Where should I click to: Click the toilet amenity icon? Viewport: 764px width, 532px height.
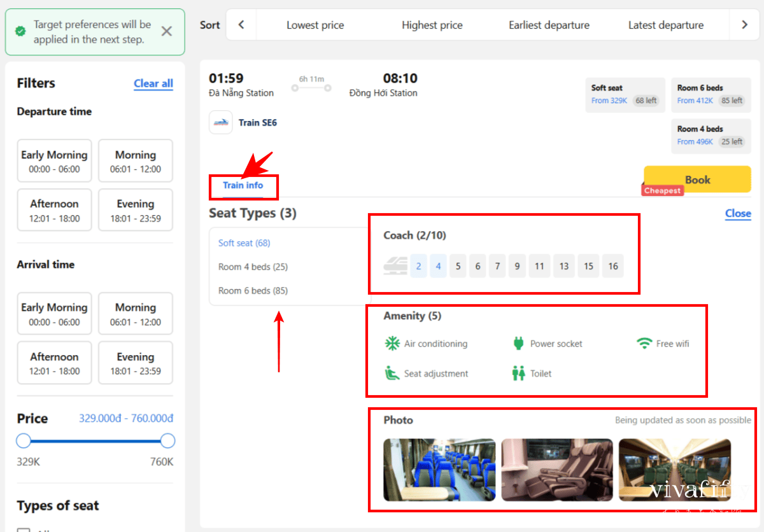(x=518, y=373)
